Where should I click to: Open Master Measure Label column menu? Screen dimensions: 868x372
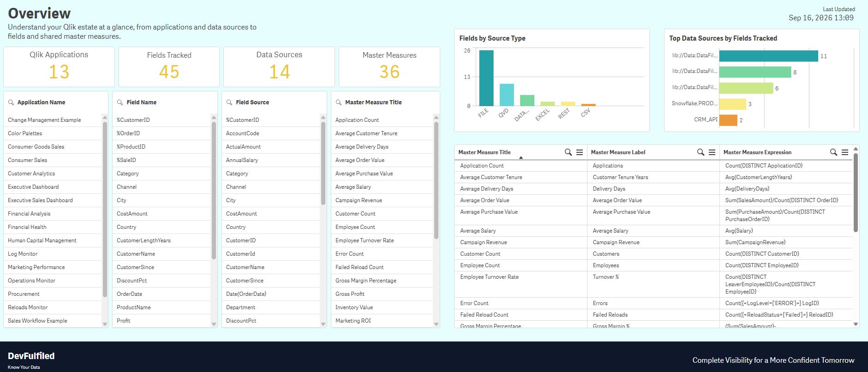[712, 152]
